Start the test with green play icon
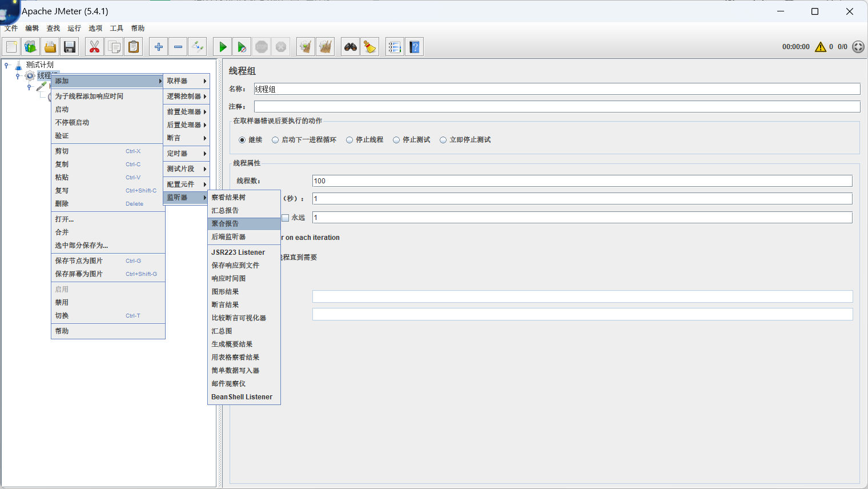Image resolution: width=868 pixels, height=489 pixels. 223,47
